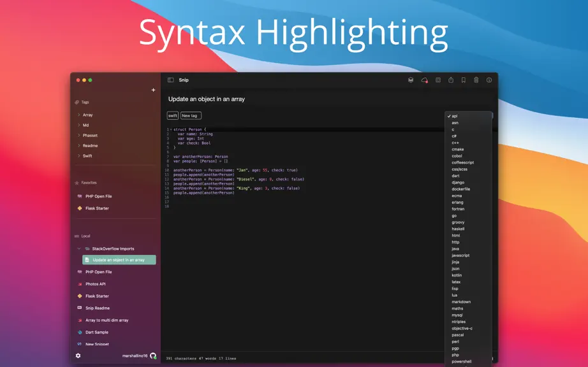Open the snippet info icon

(x=489, y=80)
